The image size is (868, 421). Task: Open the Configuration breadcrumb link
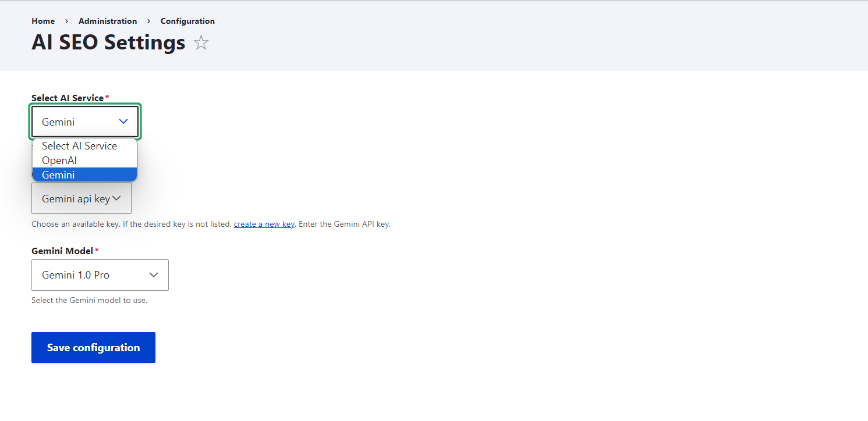tap(187, 21)
